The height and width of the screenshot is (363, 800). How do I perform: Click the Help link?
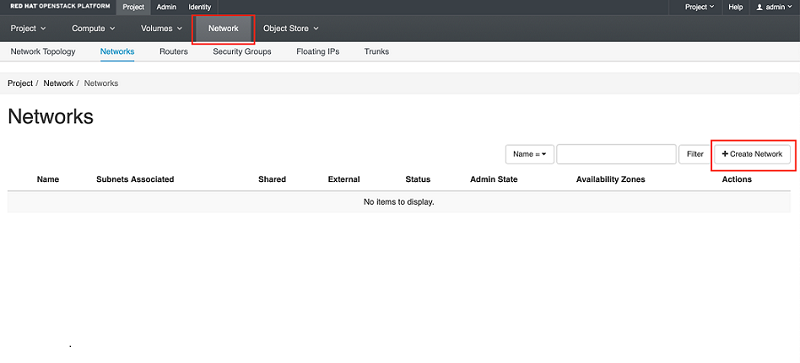[x=735, y=7]
